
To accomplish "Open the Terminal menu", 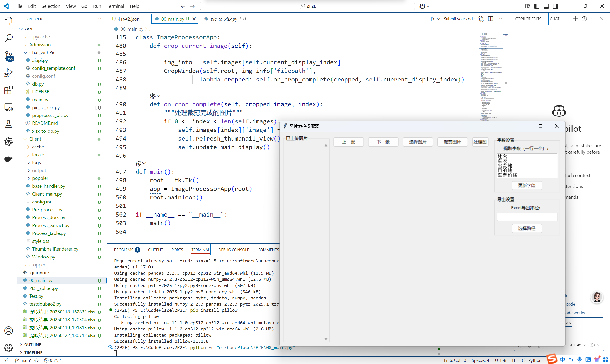I will [x=115, y=6].
